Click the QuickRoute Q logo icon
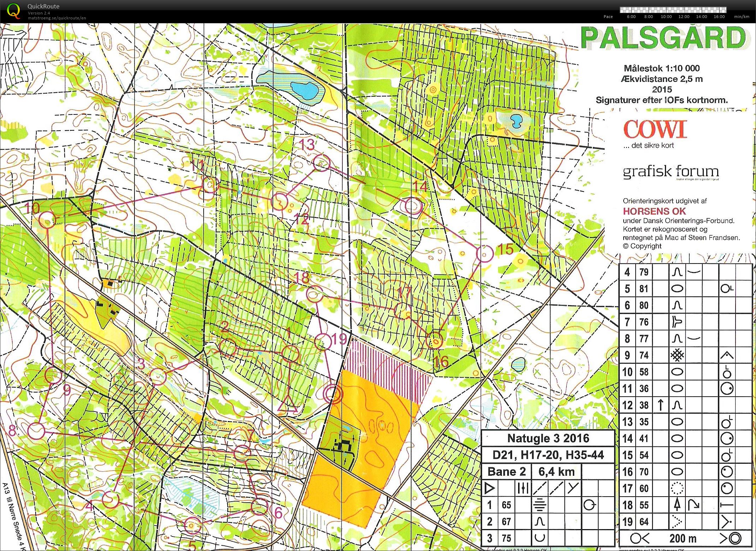Image resolution: width=756 pixels, height=551 pixels. click(14, 11)
